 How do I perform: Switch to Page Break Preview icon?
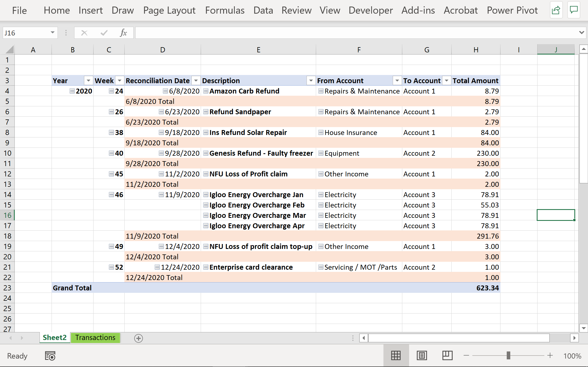(447, 356)
